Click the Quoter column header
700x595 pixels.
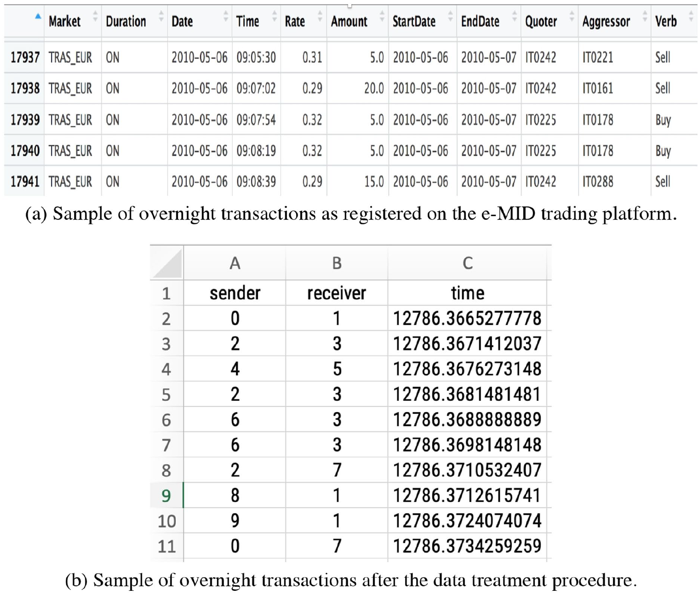(x=541, y=21)
